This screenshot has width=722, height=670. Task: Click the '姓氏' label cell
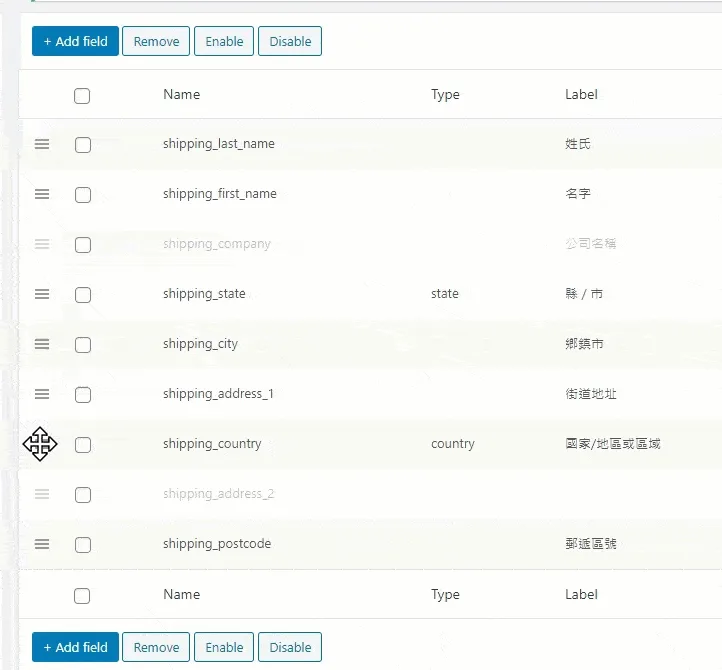pyautogui.click(x=578, y=144)
